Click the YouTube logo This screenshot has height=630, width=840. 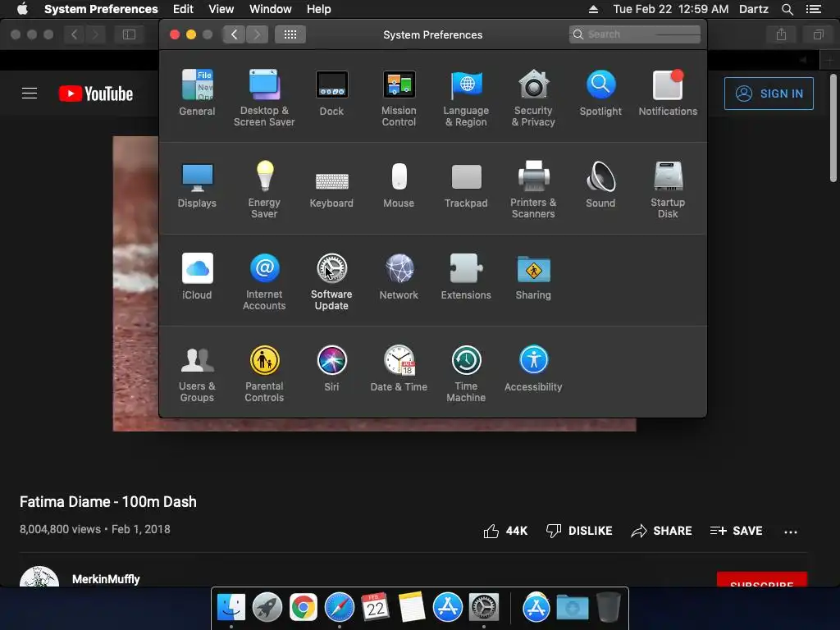tap(96, 94)
